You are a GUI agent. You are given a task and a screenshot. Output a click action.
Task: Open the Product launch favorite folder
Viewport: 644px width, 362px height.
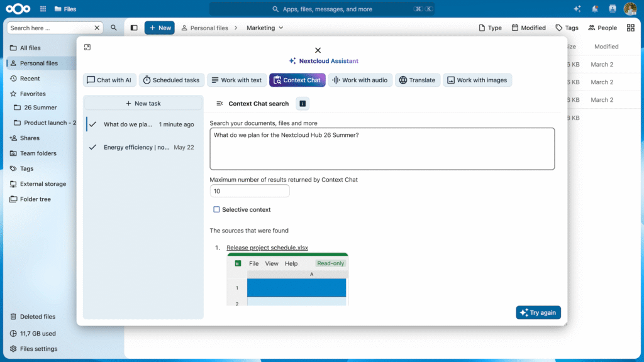click(x=43, y=123)
